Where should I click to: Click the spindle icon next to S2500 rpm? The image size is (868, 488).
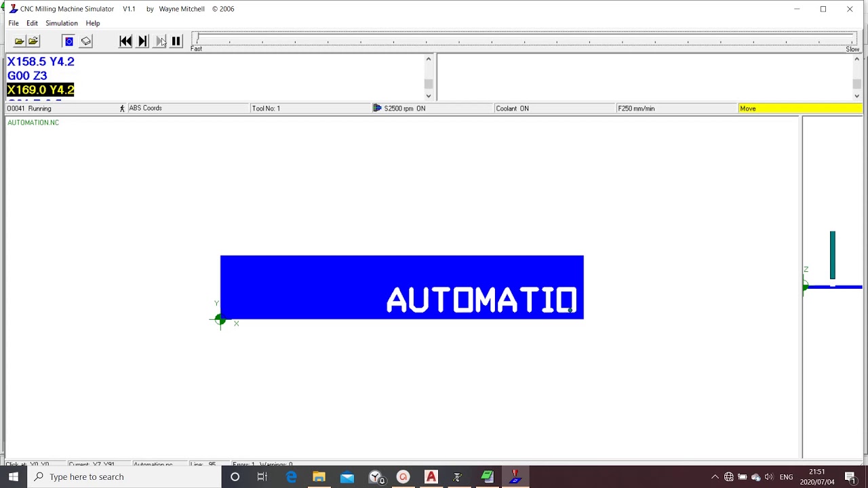point(377,108)
